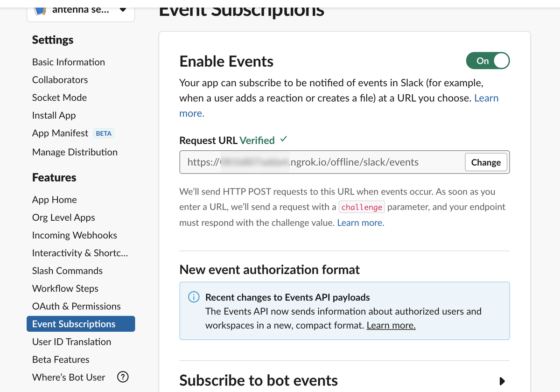The height and width of the screenshot is (392, 560).
Task: Open the Incoming Webhooks feature page
Action: pyautogui.click(x=75, y=235)
